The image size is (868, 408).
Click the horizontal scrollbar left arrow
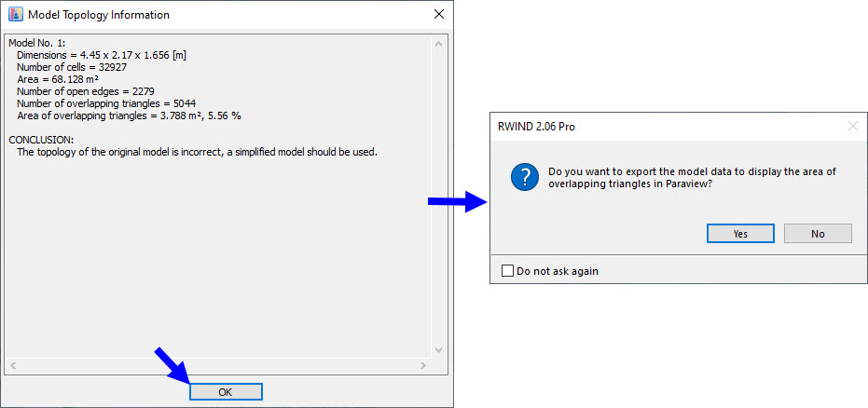[x=10, y=363]
